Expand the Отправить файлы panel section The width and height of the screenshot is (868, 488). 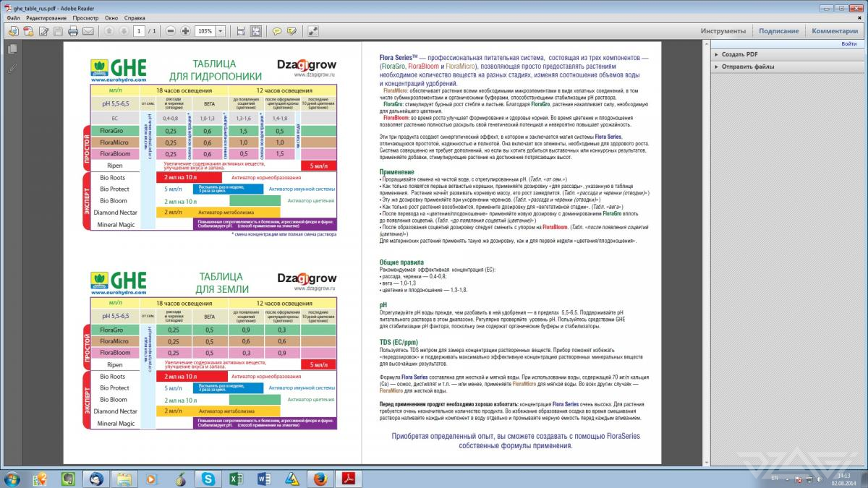tap(786, 67)
